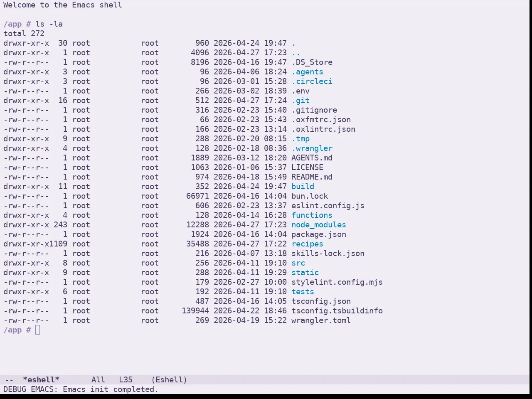Screen dimensions: 532x399
Task: Click the .oxlintrc.json file name
Action: (323, 129)
